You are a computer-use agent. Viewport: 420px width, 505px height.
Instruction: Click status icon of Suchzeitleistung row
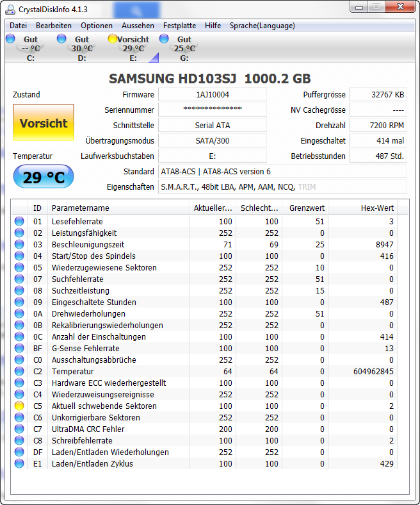point(19,290)
